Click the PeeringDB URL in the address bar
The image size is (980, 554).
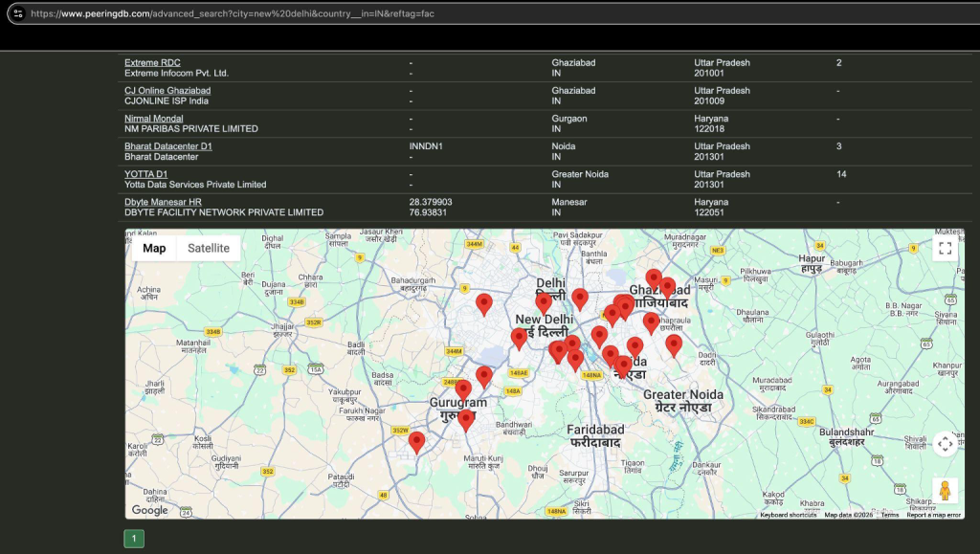pyautogui.click(x=232, y=13)
